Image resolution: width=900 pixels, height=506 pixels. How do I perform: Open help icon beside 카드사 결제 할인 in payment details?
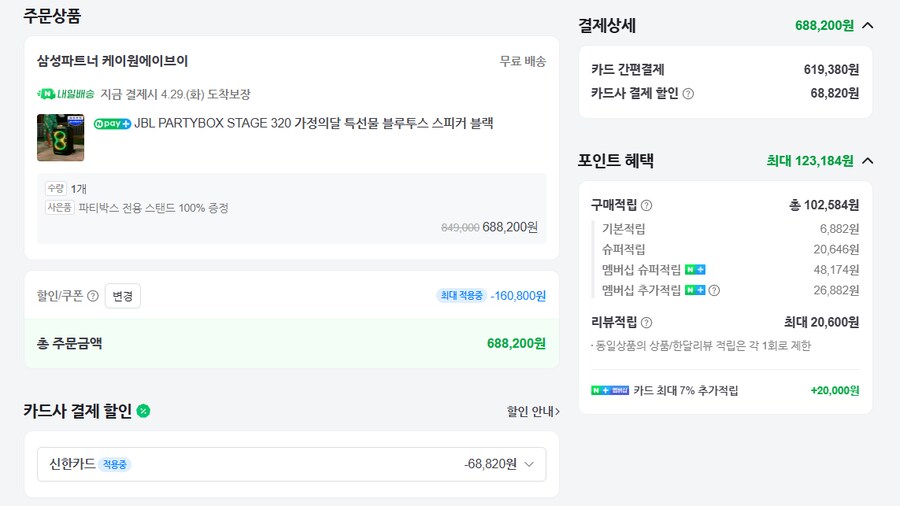688,94
